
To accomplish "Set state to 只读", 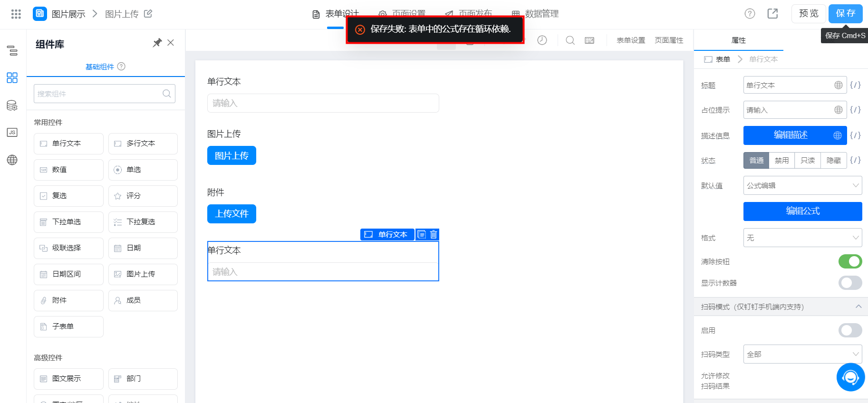I will [x=808, y=161].
